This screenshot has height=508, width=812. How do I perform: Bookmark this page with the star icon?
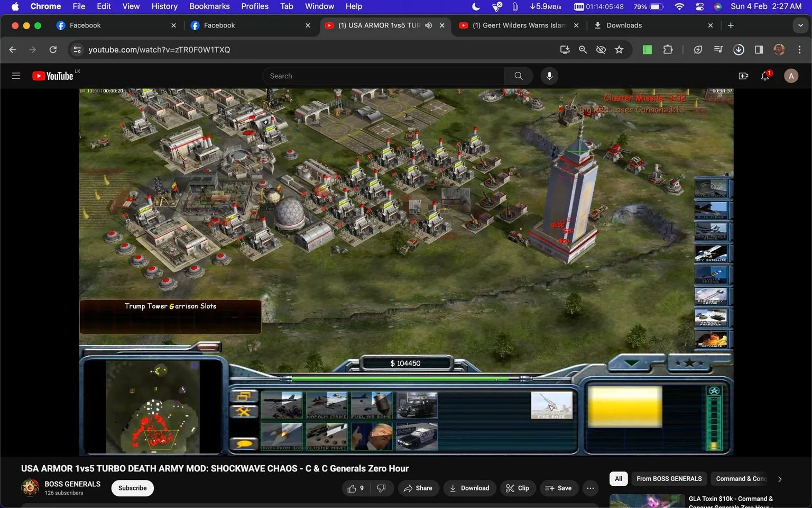pos(619,50)
